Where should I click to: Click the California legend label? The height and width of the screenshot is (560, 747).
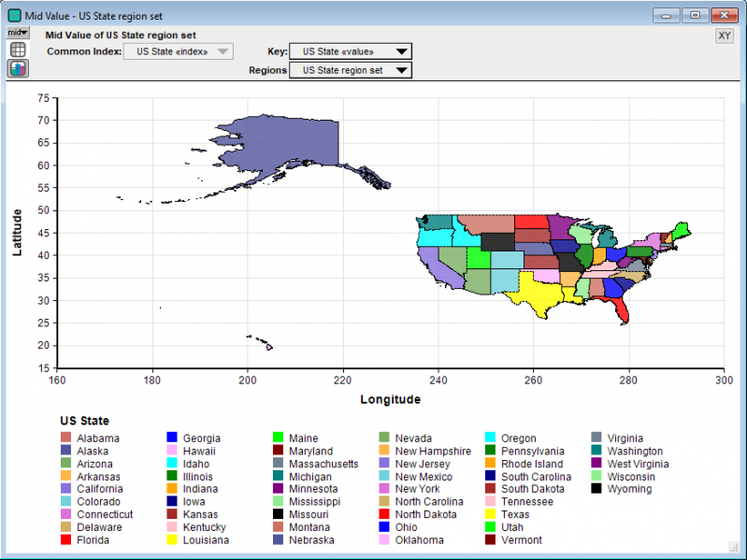[100, 489]
